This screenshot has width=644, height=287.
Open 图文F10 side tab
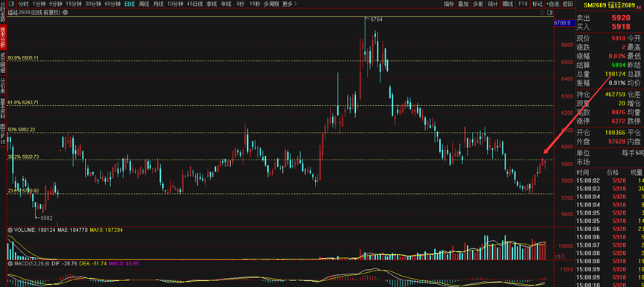pos(3,133)
